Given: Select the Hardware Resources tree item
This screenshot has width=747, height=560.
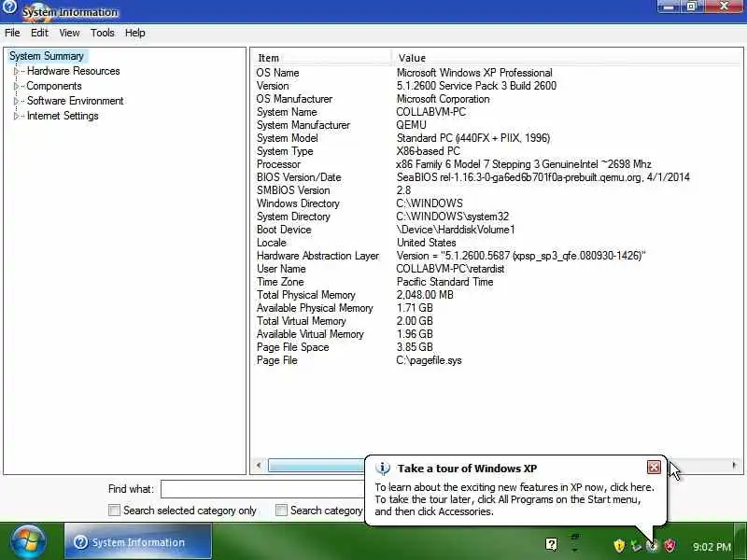Looking at the screenshot, I should [x=74, y=71].
